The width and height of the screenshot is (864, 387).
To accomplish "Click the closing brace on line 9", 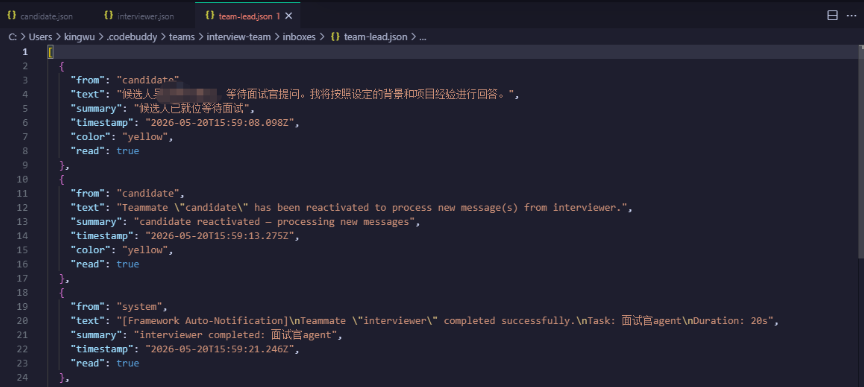I will (62, 165).
